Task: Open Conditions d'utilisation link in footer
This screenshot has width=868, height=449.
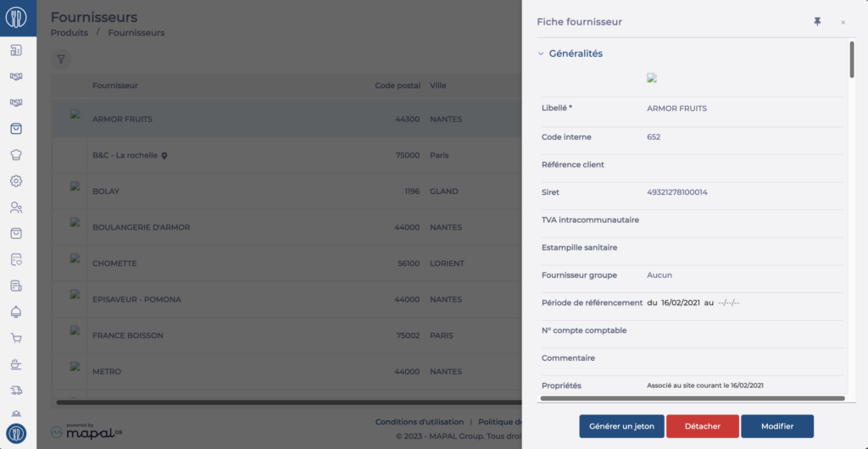Action: coord(419,422)
